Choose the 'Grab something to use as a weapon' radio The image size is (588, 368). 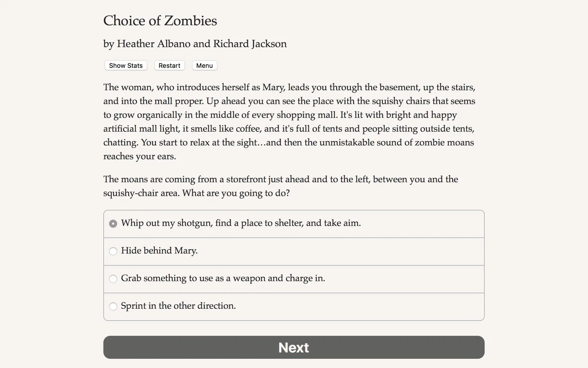point(113,279)
